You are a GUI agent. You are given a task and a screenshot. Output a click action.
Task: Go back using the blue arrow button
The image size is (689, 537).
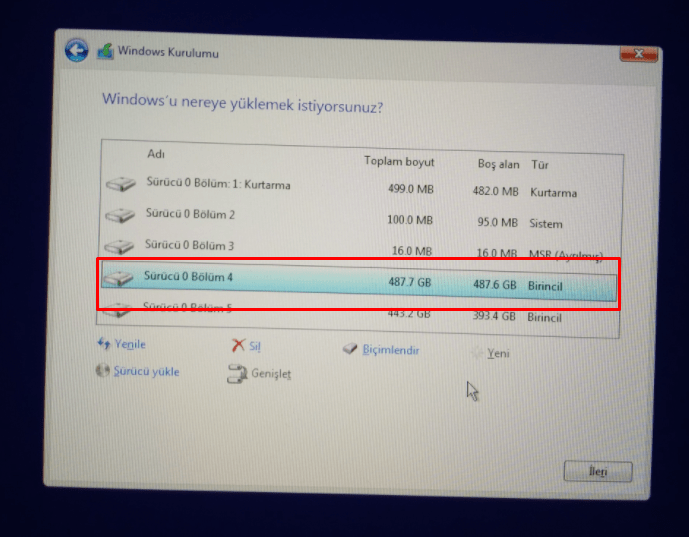[x=76, y=51]
